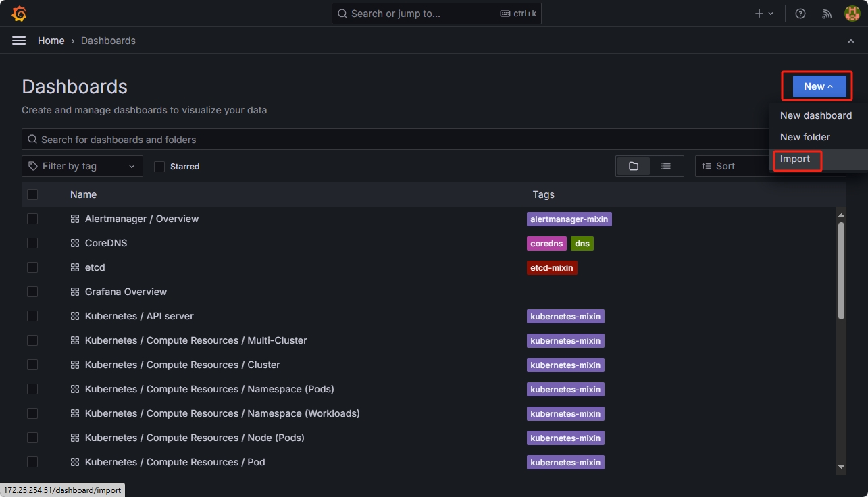
Task: Check the Alertmanager / Overview row checkbox
Action: tap(32, 219)
